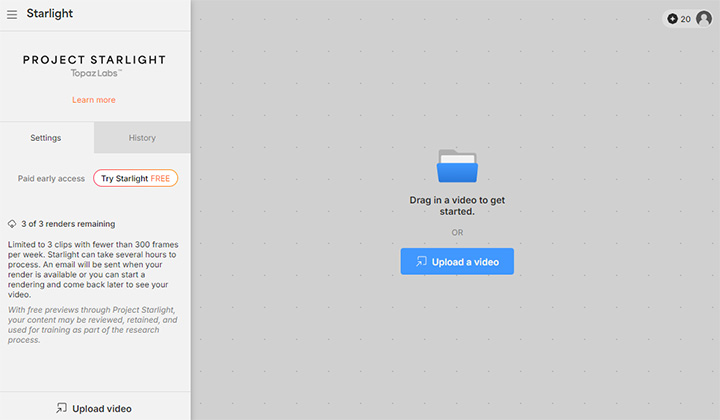Switch to the Settings tab
720x420 pixels.
coord(46,138)
